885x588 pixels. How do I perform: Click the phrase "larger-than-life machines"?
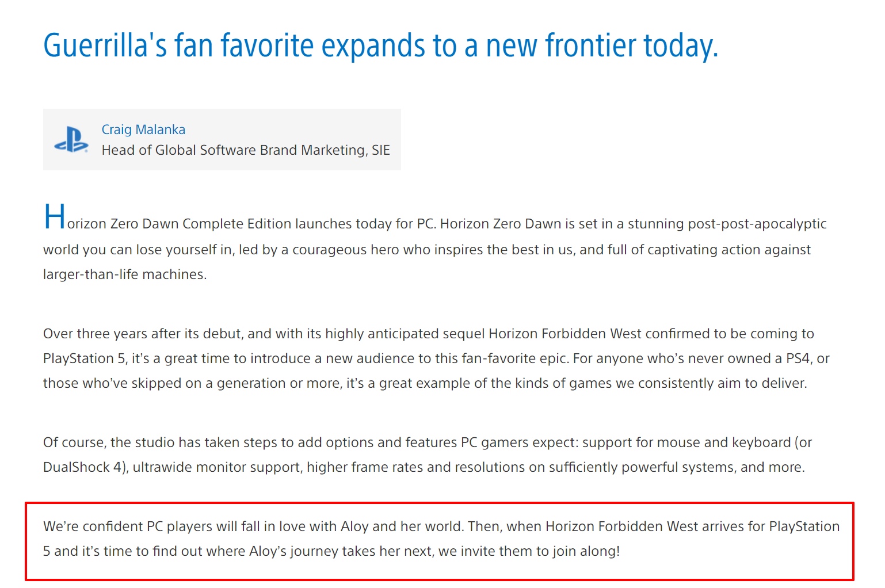pos(124,274)
